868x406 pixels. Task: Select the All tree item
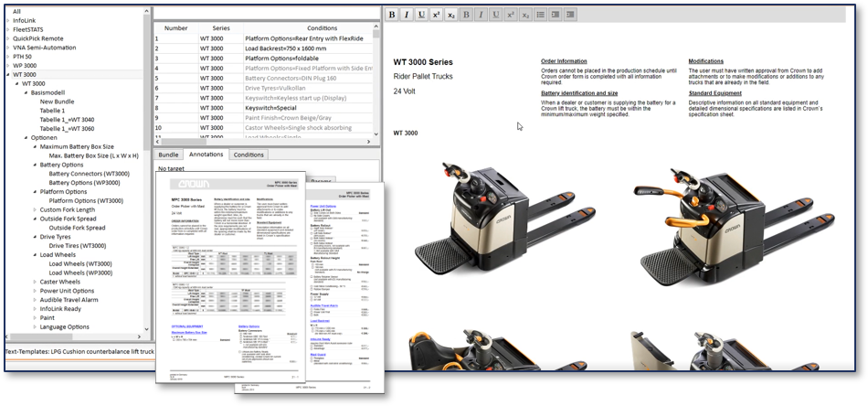tap(16, 11)
